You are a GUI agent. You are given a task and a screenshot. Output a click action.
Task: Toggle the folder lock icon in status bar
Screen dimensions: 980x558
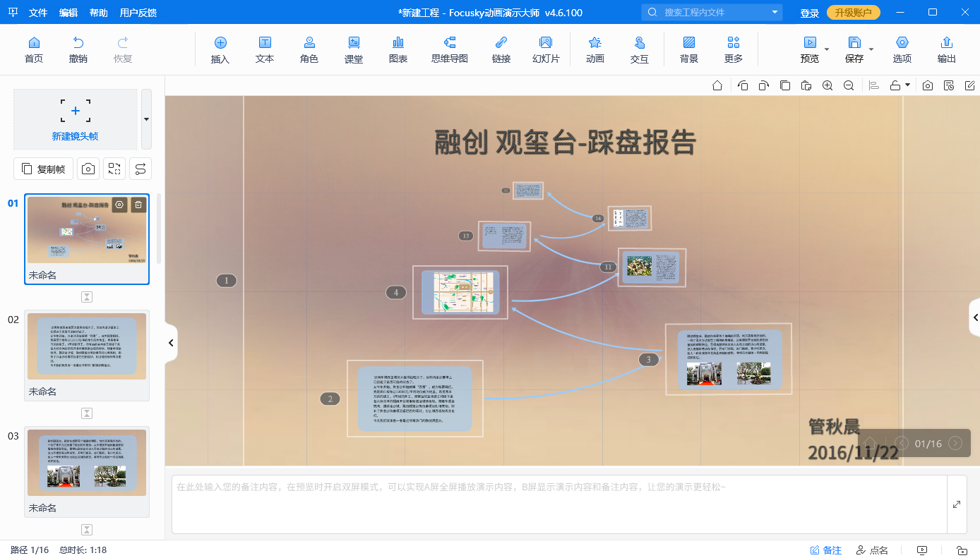(962, 550)
